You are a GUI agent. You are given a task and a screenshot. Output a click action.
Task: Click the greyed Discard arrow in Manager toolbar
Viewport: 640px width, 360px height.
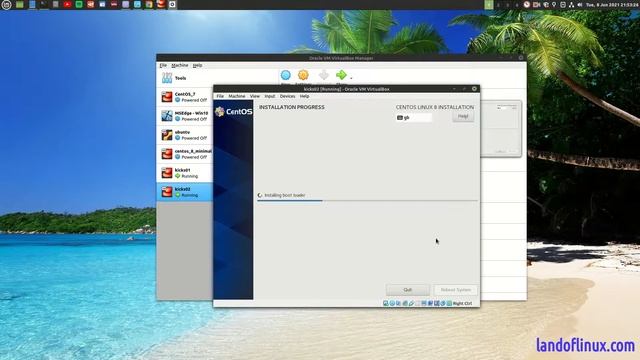click(x=324, y=75)
